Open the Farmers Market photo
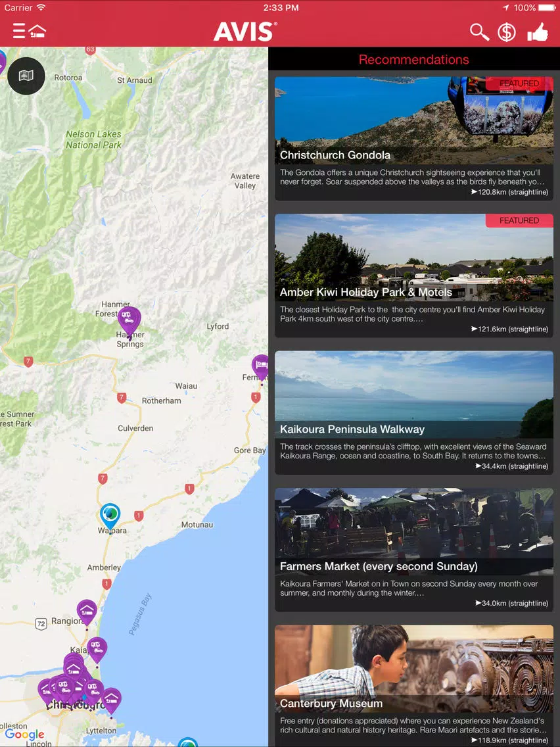Viewport: 560px width, 747px height. (x=414, y=532)
